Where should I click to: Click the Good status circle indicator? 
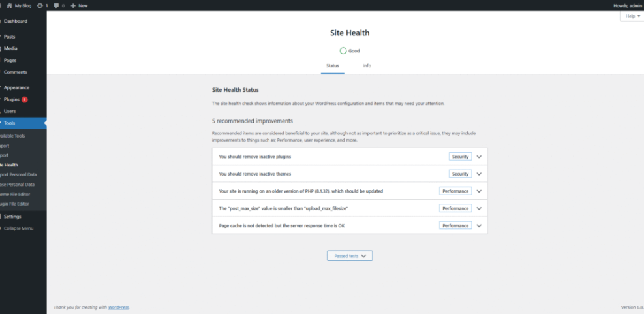[x=343, y=51]
